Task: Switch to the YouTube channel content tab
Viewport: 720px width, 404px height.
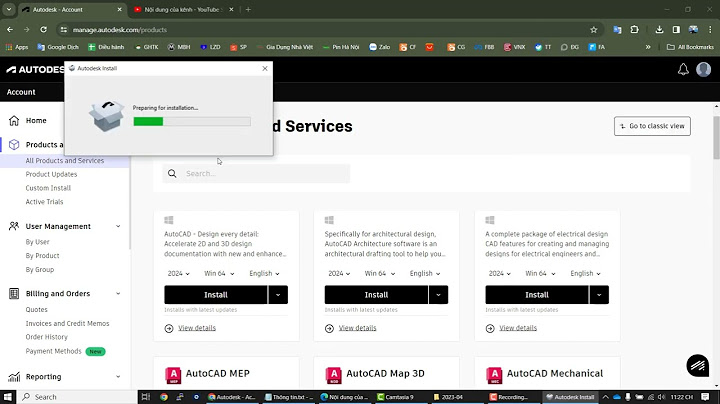Action: coord(184,10)
